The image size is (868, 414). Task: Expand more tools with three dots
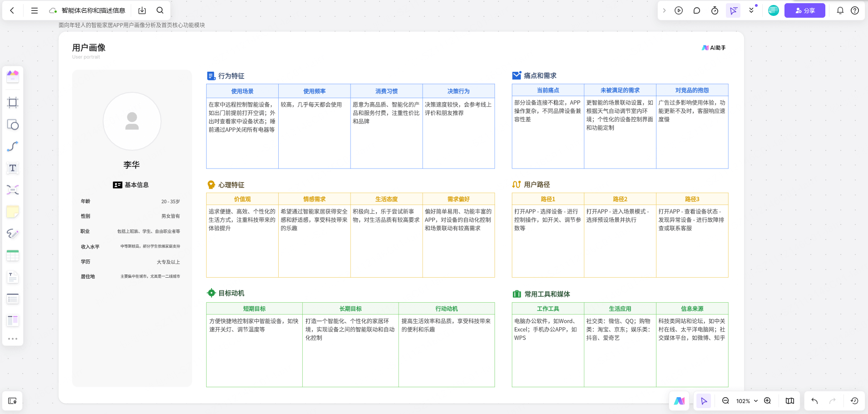pyautogui.click(x=13, y=339)
